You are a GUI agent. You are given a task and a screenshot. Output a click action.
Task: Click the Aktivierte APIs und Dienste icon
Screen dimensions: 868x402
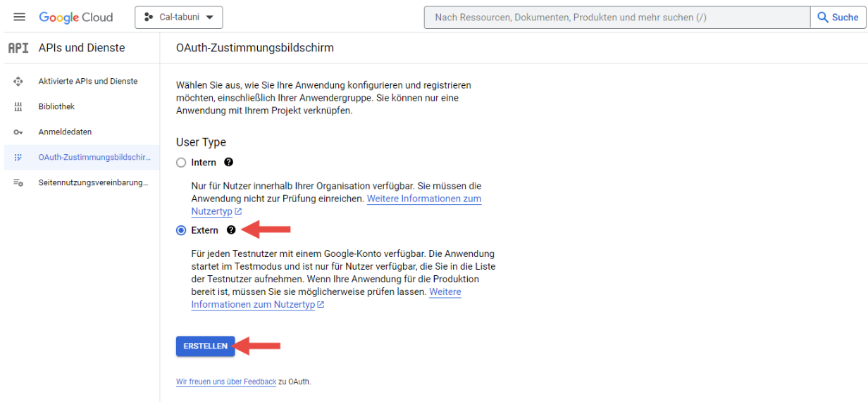click(18, 82)
